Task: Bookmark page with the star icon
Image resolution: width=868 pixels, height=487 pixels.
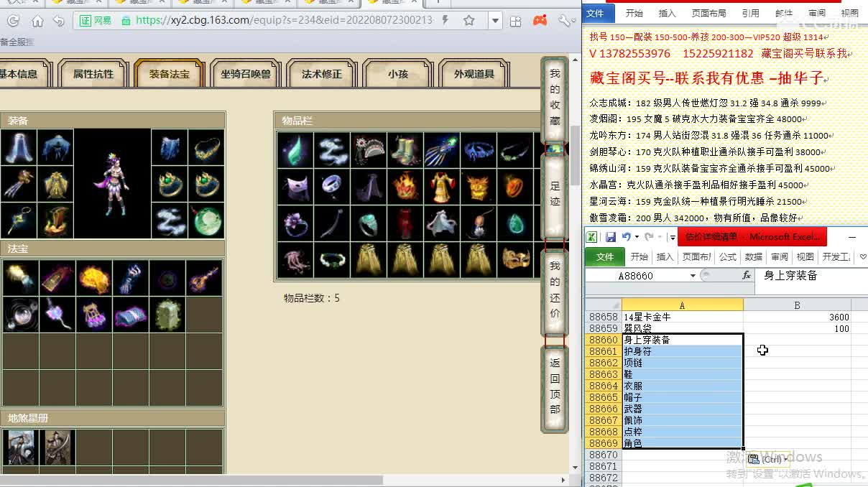Action: click(469, 21)
